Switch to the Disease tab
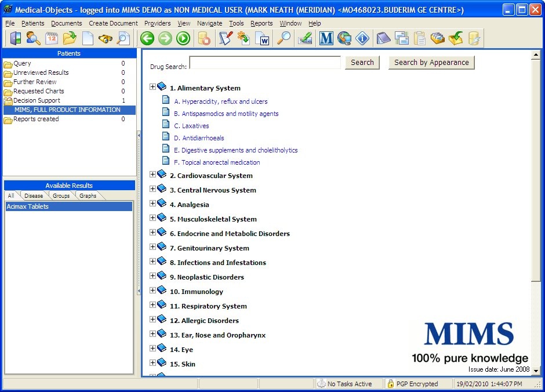This screenshot has width=545, height=392. 34,195
